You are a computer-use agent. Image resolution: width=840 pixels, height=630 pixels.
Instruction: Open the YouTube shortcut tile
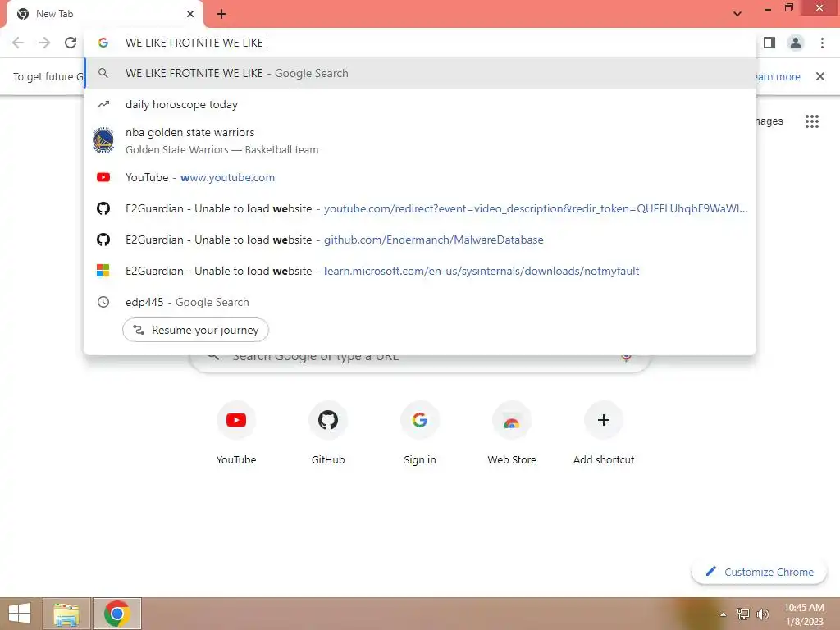[x=236, y=433]
